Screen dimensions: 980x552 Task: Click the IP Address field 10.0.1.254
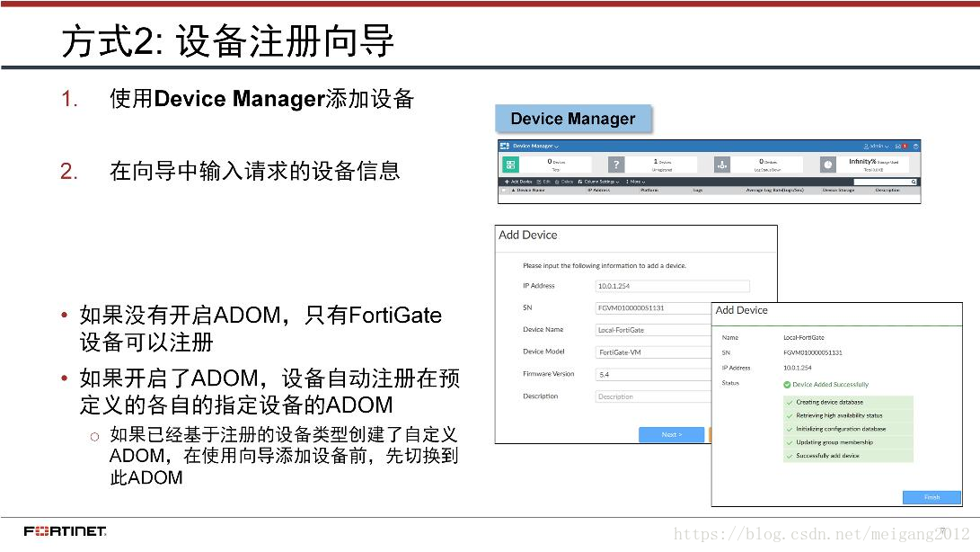point(672,286)
